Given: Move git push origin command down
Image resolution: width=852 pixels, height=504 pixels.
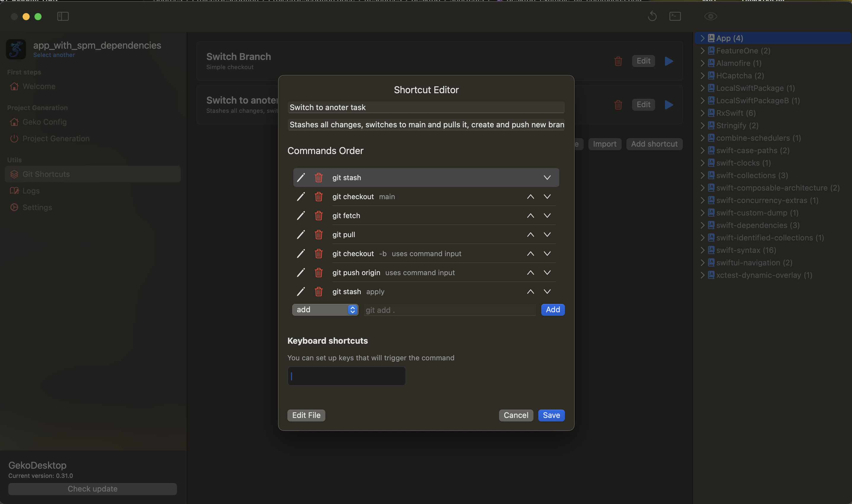Looking at the screenshot, I should coord(547,273).
